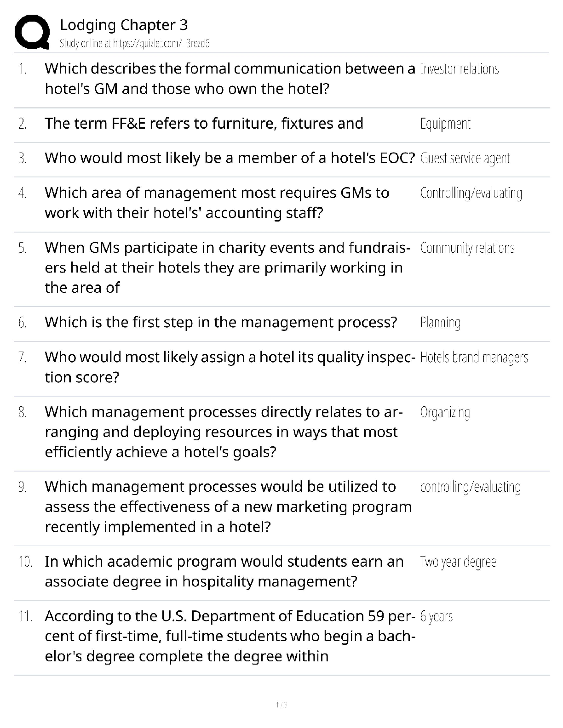Select the answer Planning
The width and height of the screenshot is (563, 728).
[440, 323]
